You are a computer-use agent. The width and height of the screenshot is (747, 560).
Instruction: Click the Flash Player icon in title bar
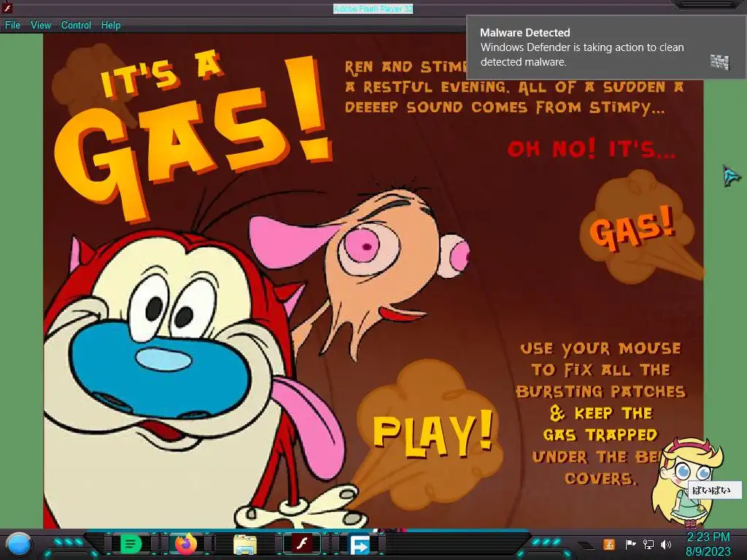pos(7,8)
